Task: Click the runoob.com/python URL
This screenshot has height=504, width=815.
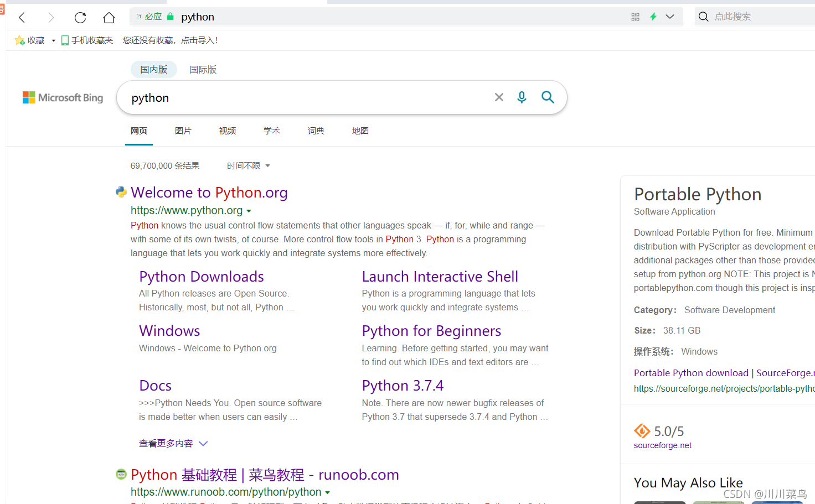Action: [226, 492]
